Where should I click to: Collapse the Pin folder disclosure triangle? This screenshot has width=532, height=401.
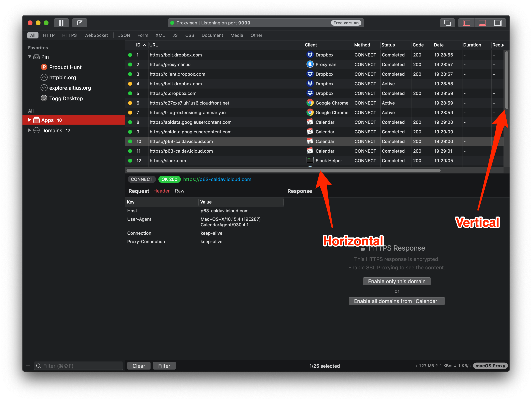tap(30, 57)
